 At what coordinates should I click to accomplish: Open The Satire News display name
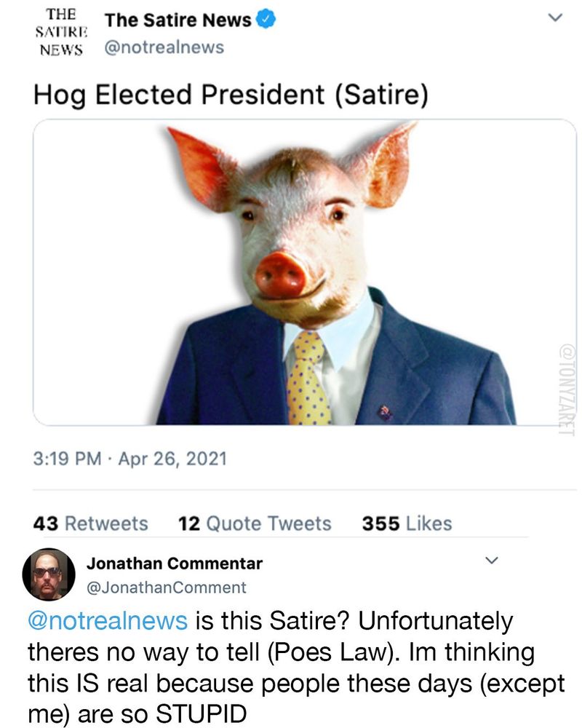coord(178,21)
